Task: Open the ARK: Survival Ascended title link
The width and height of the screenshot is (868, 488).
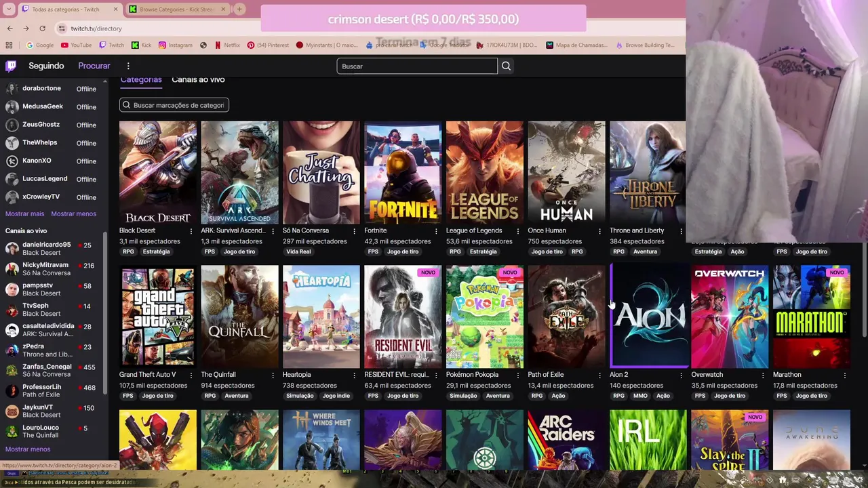Action: click(233, 231)
